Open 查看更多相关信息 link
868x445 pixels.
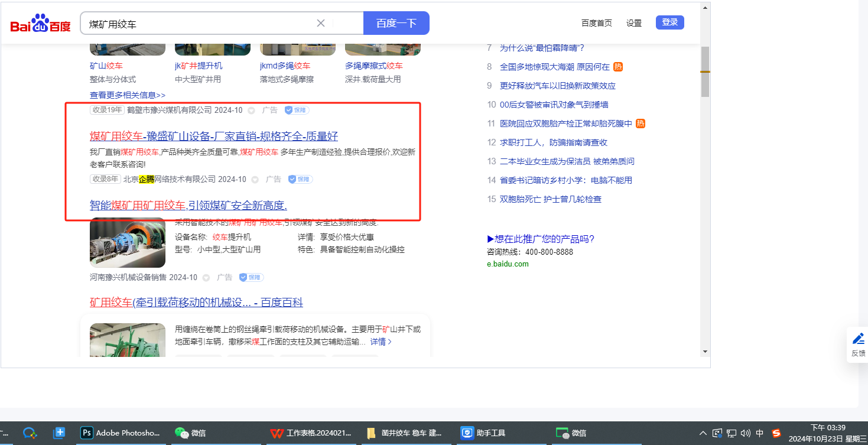pyautogui.click(x=128, y=95)
